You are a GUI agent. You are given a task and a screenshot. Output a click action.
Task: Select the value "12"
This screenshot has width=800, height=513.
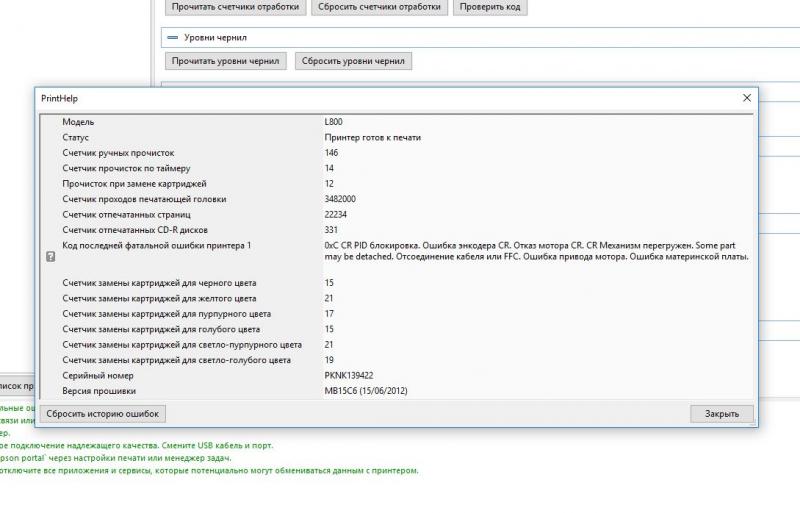coord(329,183)
